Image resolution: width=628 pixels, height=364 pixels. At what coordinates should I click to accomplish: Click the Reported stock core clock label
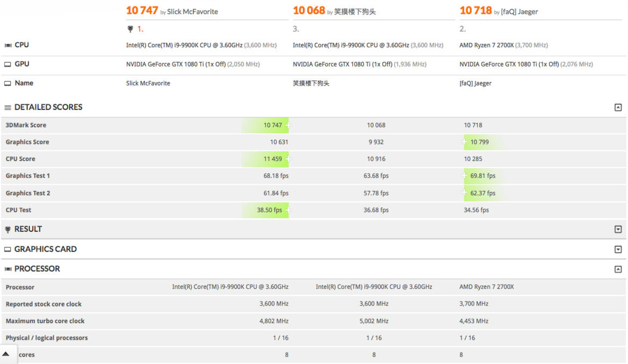tap(44, 304)
